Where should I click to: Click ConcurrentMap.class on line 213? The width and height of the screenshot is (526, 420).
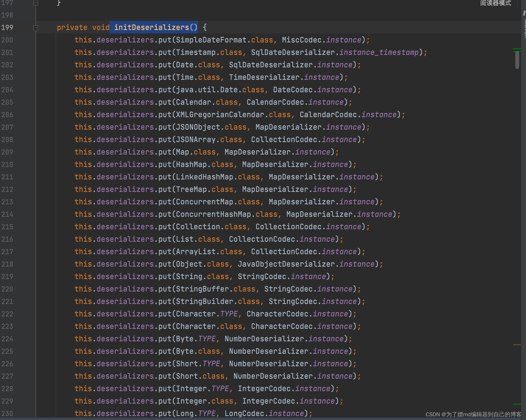coord(218,202)
